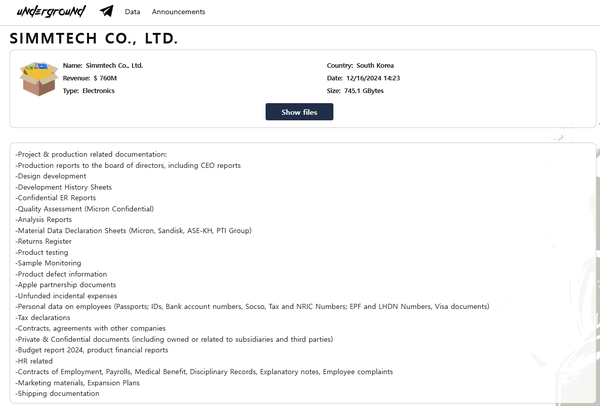Click the Type: Electronics label
Viewport: 600px width, 406px height.
pyautogui.click(x=89, y=91)
